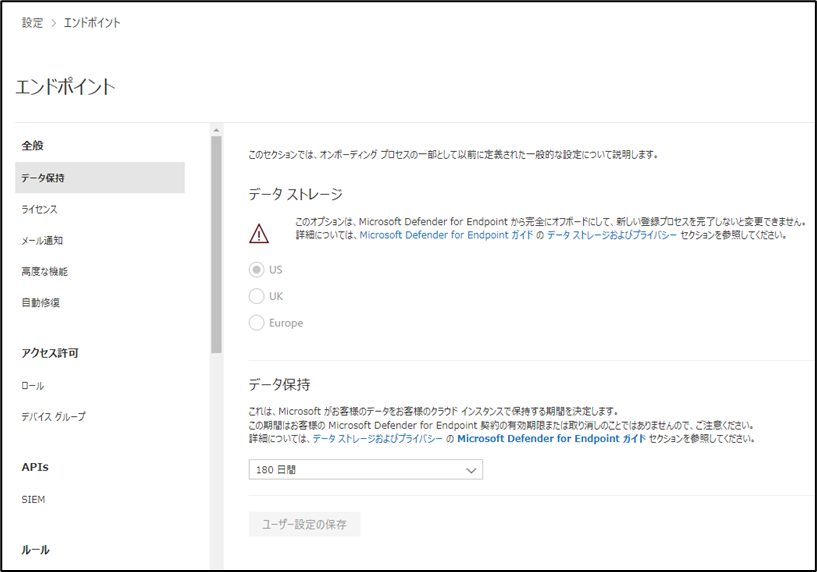Viewport: 817px width, 572px height.
Task: Click the sidebar vertical scrollbar thumb
Action: 216,245
